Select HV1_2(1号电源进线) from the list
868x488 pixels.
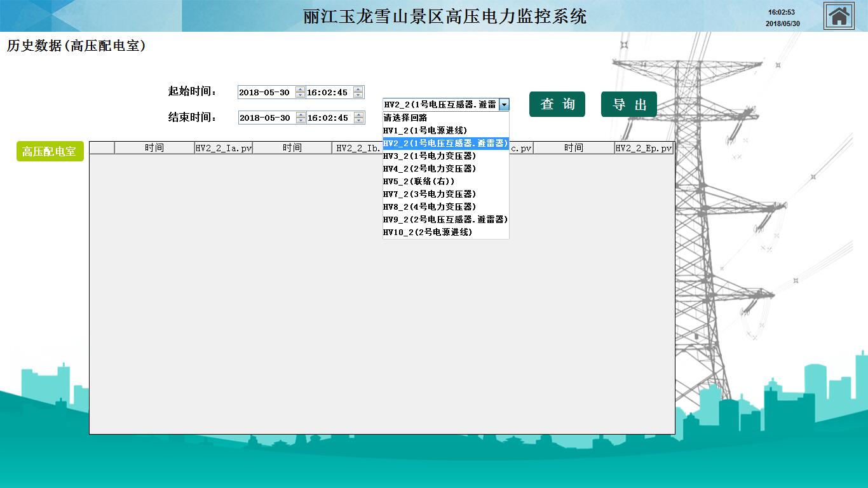[424, 130]
